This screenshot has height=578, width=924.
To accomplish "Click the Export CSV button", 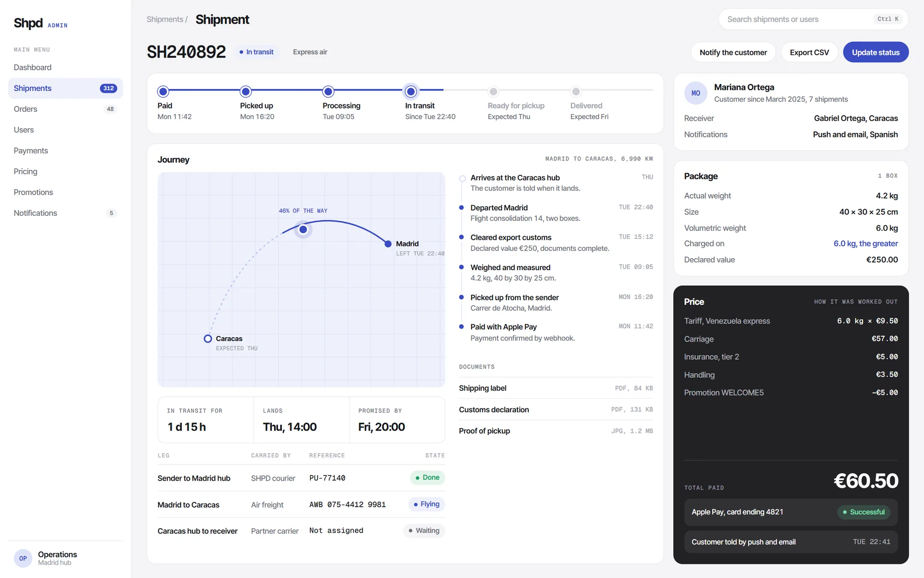I will pos(809,52).
